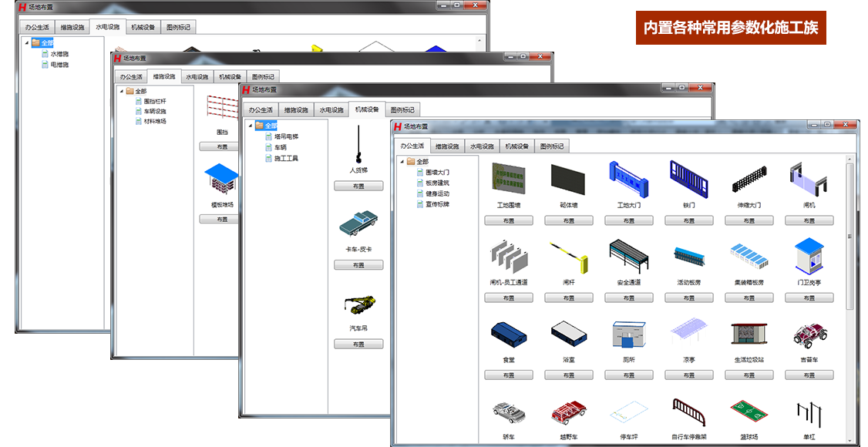
Task: Select the 伸缩大门 retractable gate icon
Action: (749, 180)
